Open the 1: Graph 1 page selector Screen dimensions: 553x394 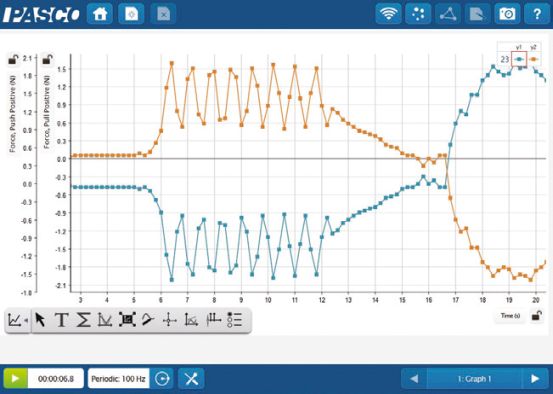click(474, 379)
